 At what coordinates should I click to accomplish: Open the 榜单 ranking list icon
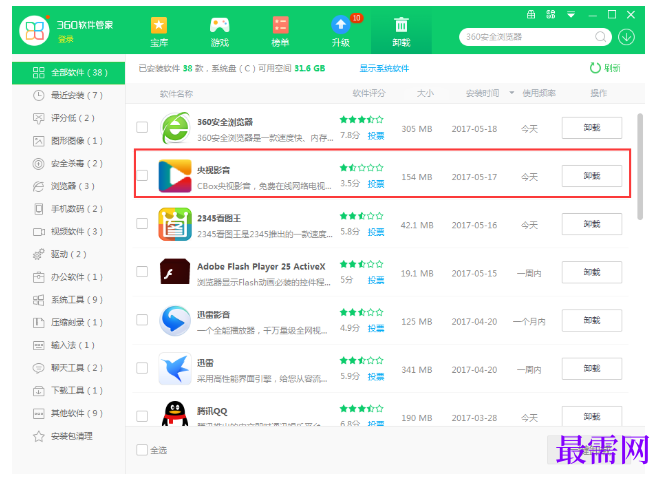point(280,26)
